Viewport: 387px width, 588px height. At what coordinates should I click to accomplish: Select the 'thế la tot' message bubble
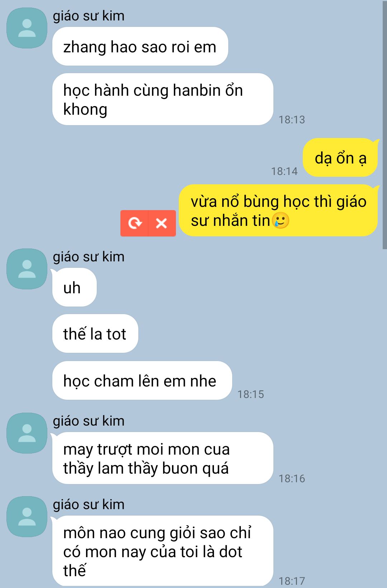coord(95,333)
